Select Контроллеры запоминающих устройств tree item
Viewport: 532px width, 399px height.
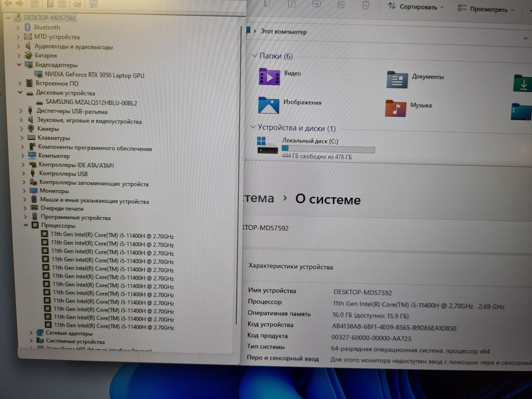(x=94, y=183)
